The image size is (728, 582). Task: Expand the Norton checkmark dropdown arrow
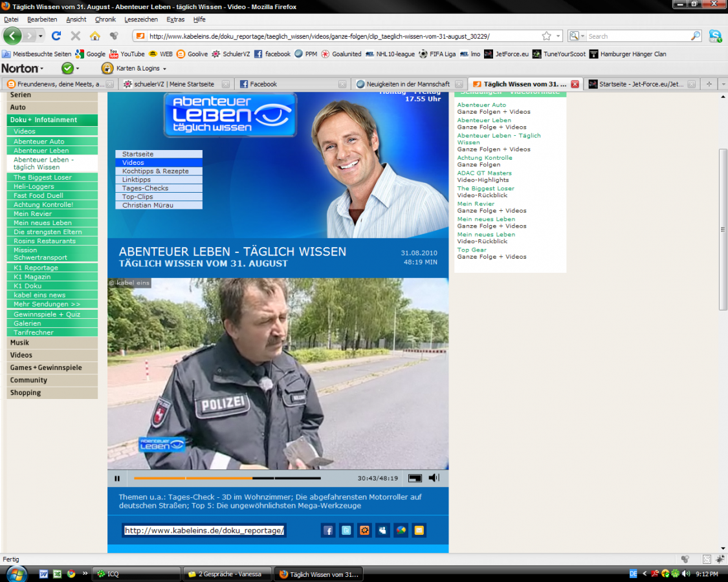tap(78, 69)
